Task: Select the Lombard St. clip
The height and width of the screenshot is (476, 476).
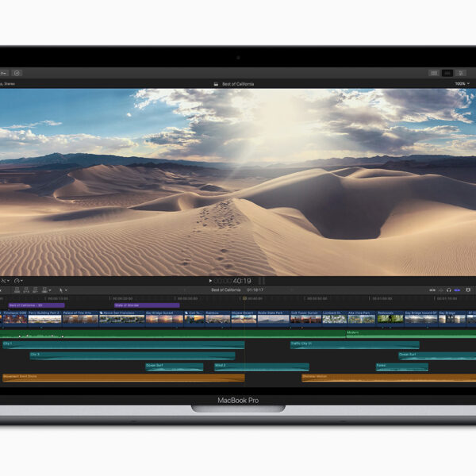Action: [x=335, y=319]
